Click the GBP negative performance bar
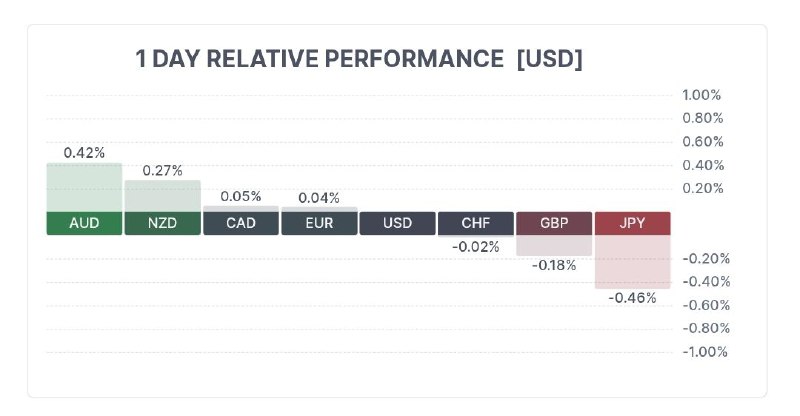Screen dimensions: 800x416 [553, 245]
